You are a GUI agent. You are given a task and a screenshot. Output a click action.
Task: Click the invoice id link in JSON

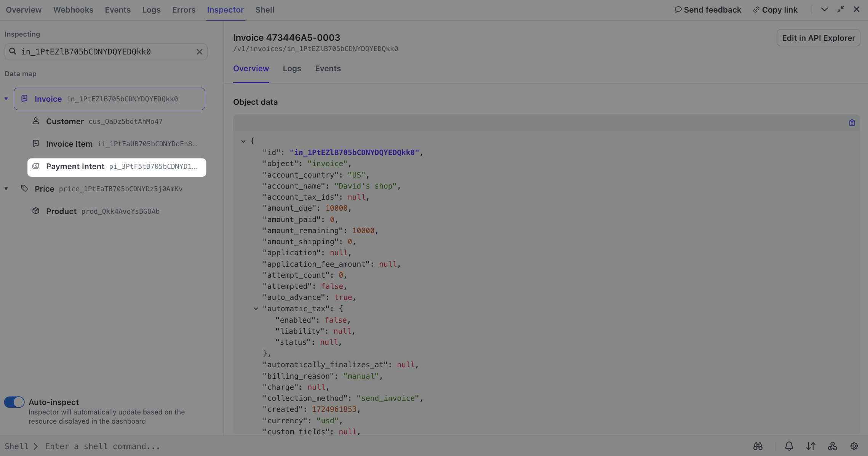coord(354,152)
